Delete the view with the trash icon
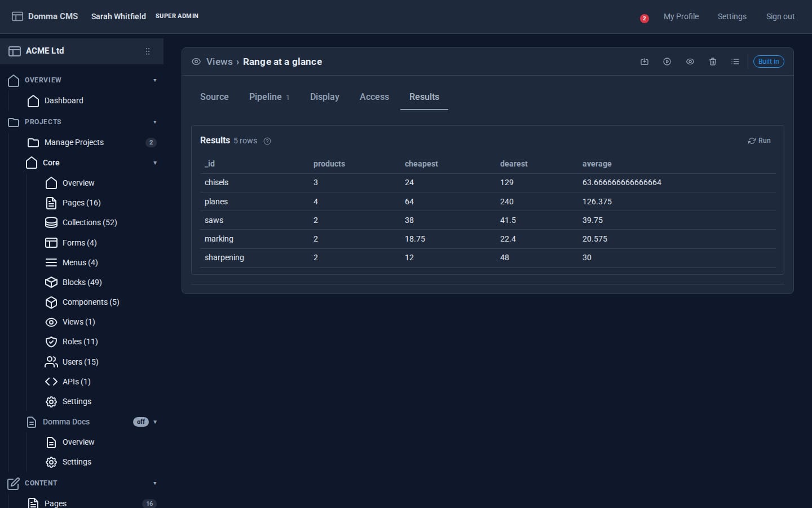 [x=713, y=62]
